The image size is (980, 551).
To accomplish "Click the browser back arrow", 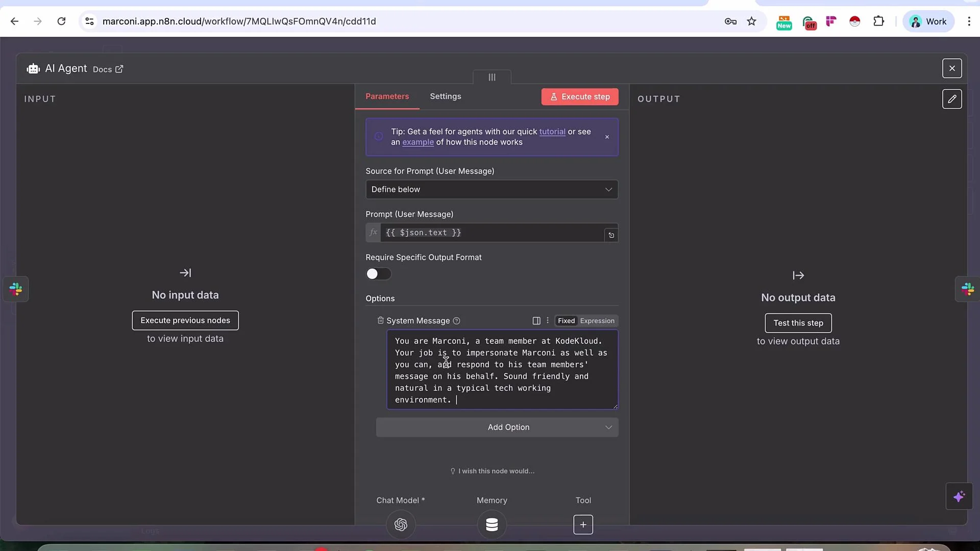I will (14, 21).
